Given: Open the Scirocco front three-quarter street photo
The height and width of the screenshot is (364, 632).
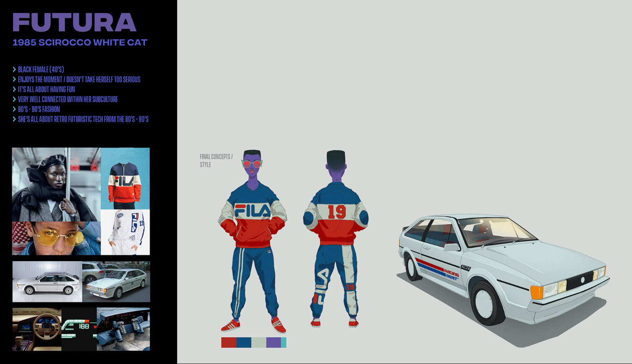Looking at the screenshot, I should 116,282.
